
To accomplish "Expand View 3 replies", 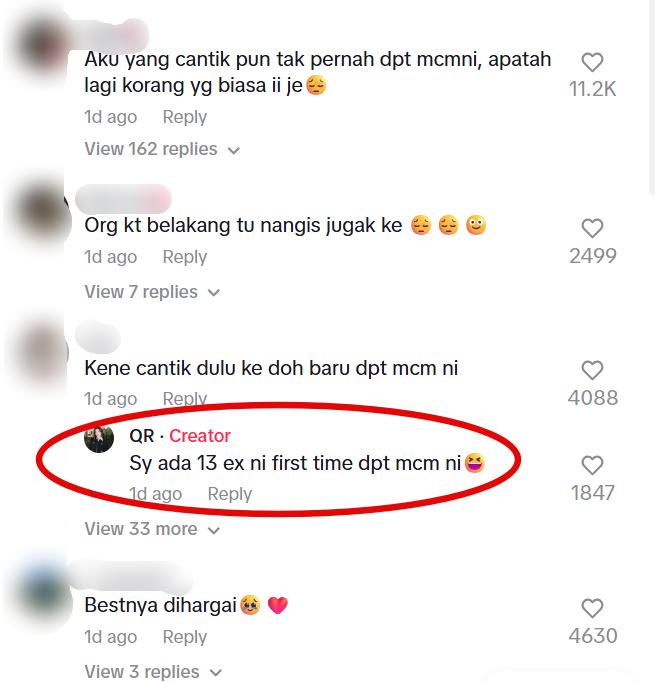I will click(x=153, y=671).
